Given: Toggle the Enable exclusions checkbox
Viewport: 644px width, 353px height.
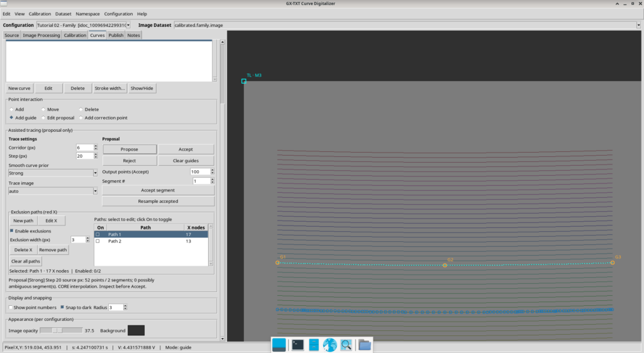Looking at the screenshot, I should click(x=11, y=231).
